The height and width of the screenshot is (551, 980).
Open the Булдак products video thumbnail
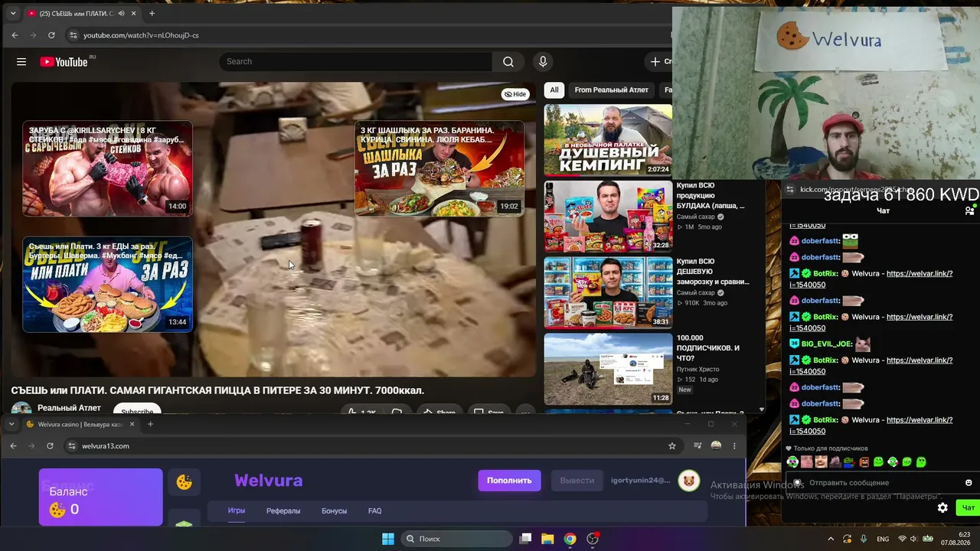coord(608,217)
